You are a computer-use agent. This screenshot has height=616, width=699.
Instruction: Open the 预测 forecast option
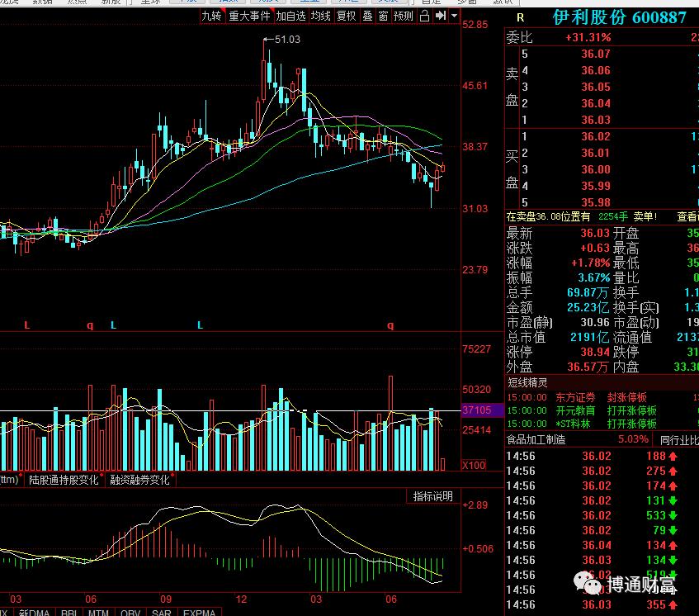coord(404,16)
